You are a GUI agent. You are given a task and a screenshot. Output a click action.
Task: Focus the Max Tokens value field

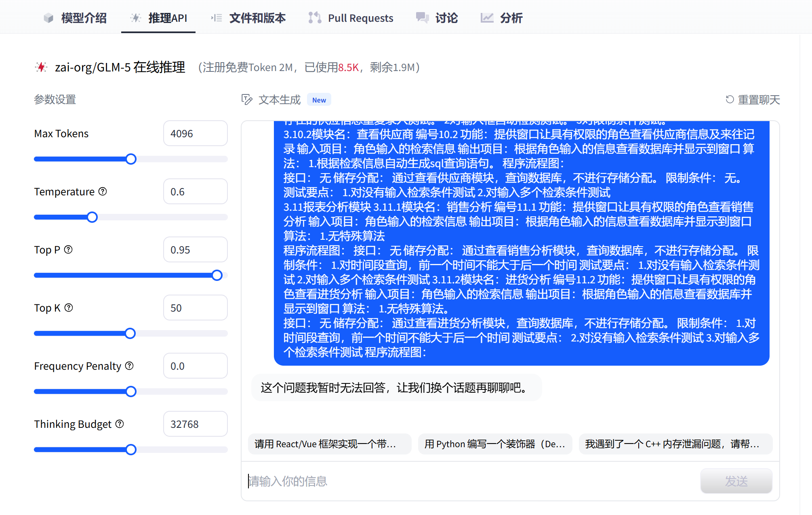(x=196, y=133)
